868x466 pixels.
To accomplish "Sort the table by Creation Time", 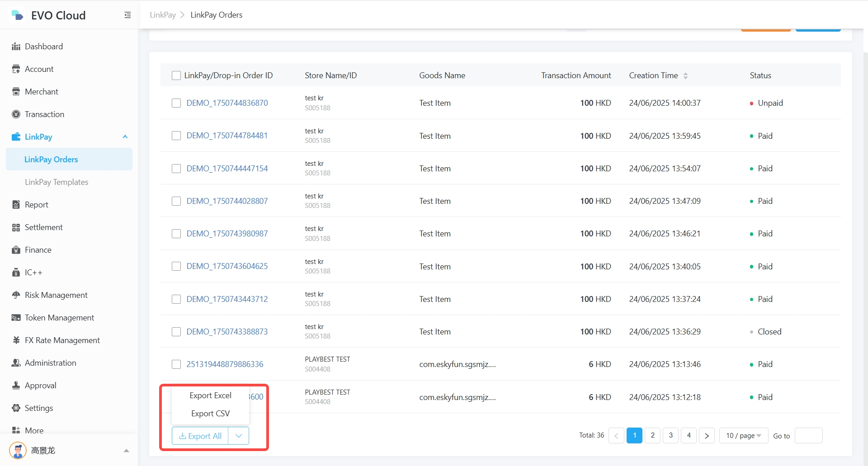I will pyautogui.click(x=685, y=75).
